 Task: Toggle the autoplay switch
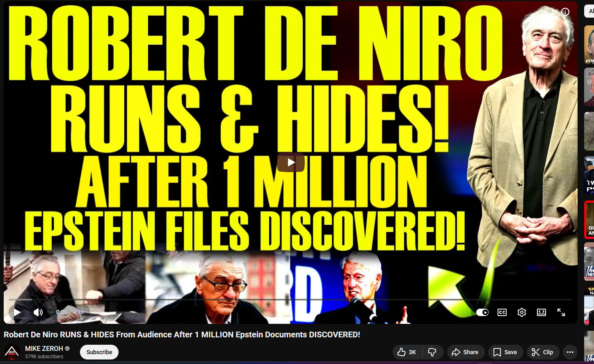[482, 312]
